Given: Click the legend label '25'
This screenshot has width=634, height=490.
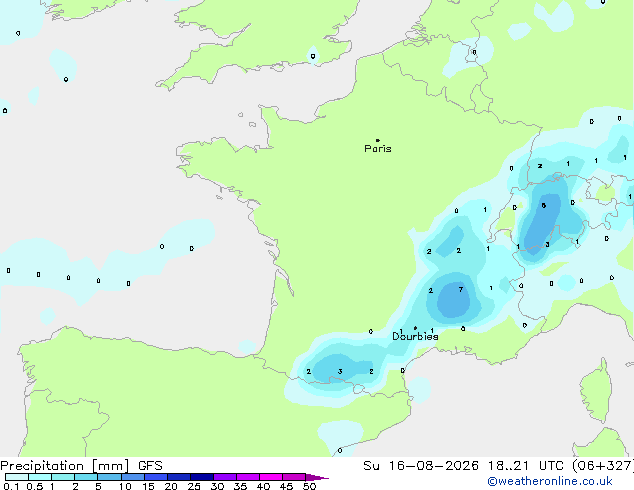Looking at the screenshot, I should [x=194, y=486].
